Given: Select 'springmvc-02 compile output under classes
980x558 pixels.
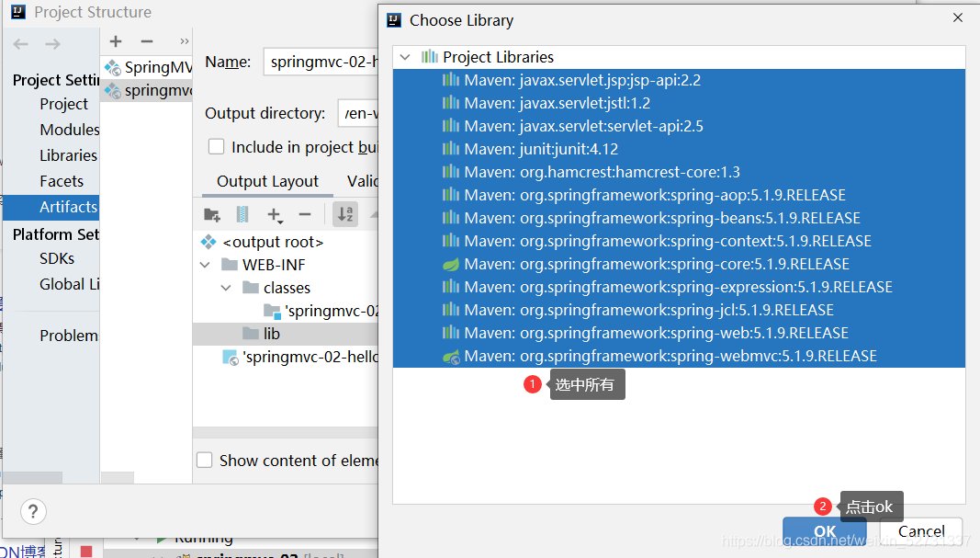Looking at the screenshot, I should tap(321, 311).
